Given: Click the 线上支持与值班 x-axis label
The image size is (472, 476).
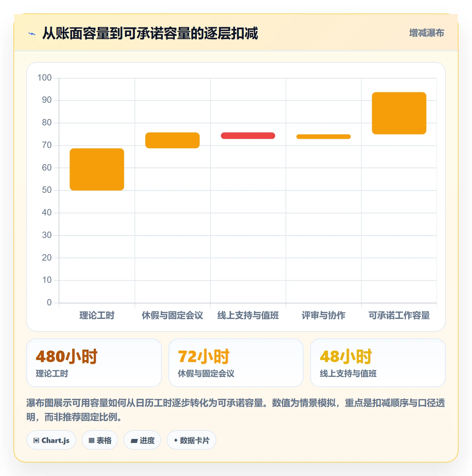Looking at the screenshot, I should point(248,315).
